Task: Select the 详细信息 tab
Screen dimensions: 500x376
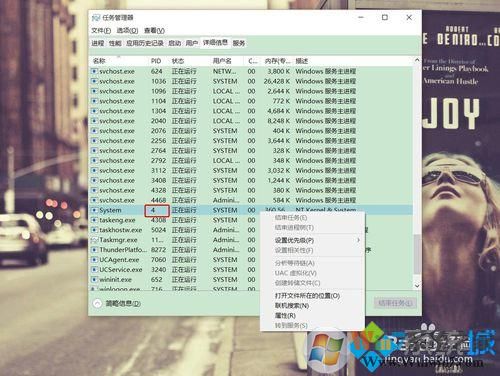Action: pyautogui.click(x=216, y=43)
